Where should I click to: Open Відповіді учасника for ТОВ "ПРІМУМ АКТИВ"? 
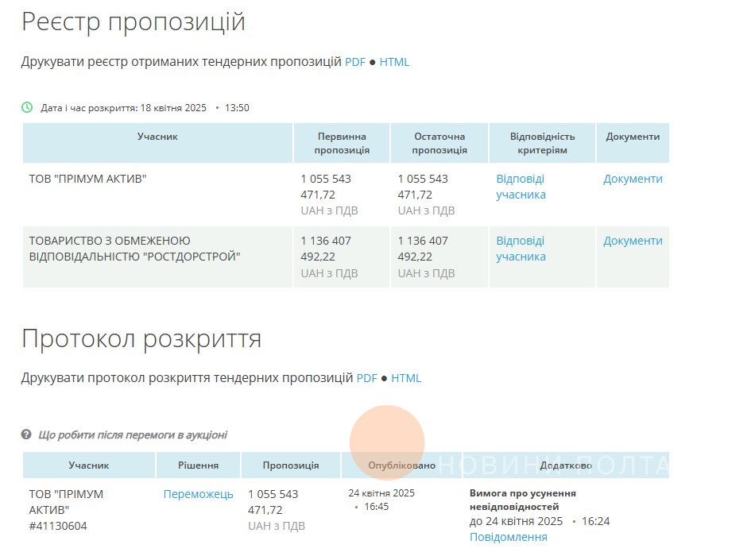(x=521, y=187)
